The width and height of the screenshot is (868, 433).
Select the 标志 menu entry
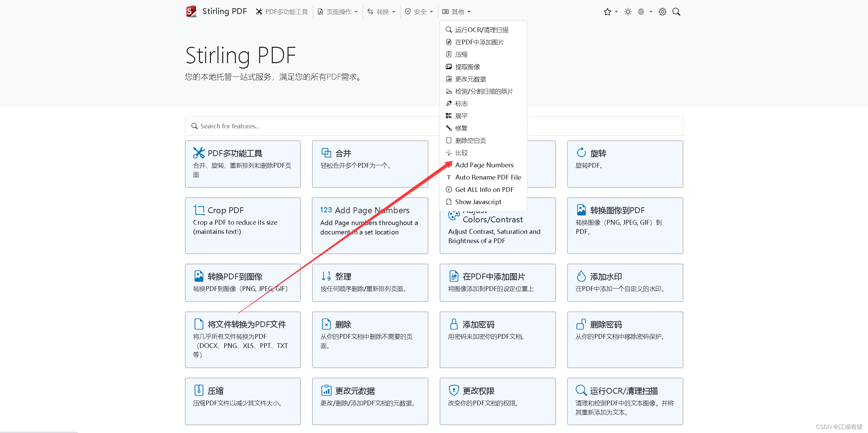tap(483, 104)
